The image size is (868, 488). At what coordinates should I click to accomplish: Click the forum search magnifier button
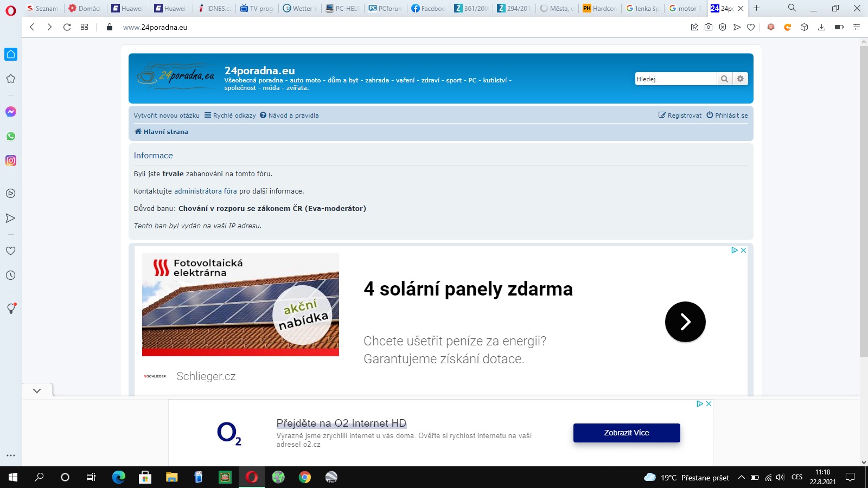[724, 79]
